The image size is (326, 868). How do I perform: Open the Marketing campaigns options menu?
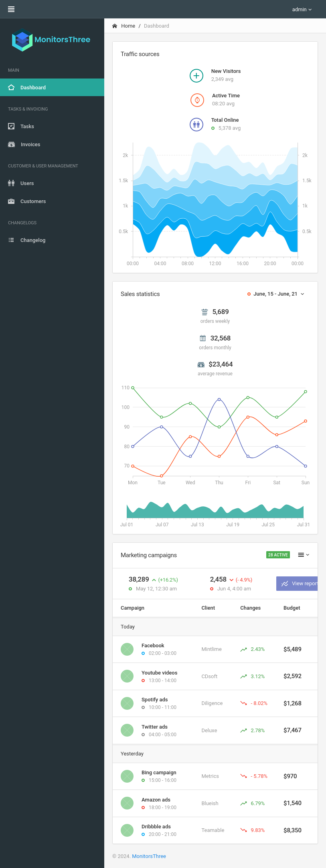[304, 555]
